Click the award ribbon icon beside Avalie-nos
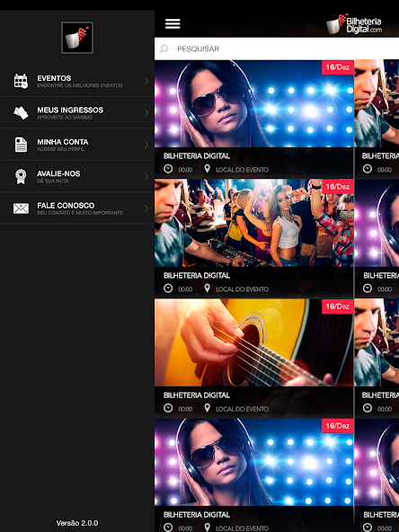 click(21, 176)
